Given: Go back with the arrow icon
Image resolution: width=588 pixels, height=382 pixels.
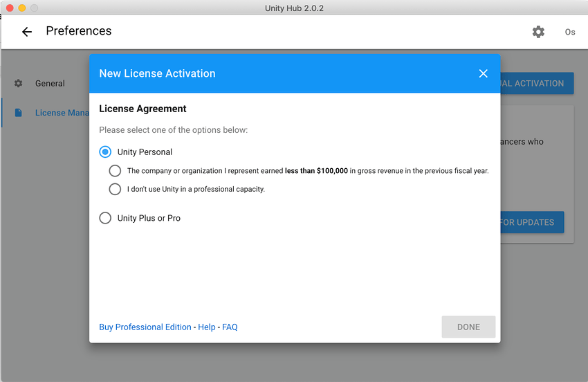Looking at the screenshot, I should 27,32.
